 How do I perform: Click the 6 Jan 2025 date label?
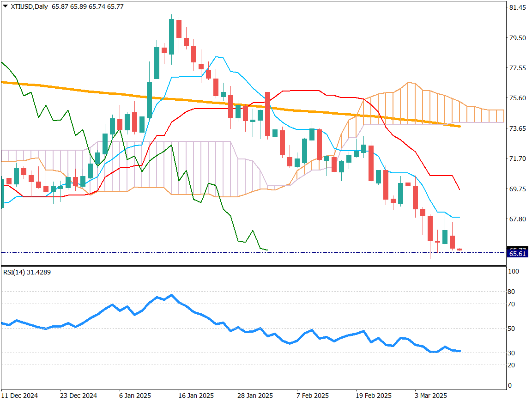[135, 396]
